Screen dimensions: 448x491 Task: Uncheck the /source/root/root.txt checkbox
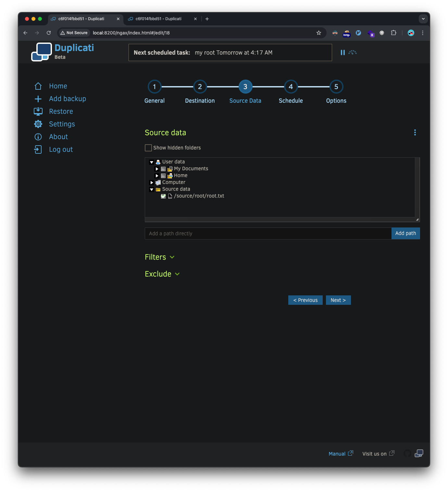[163, 196]
